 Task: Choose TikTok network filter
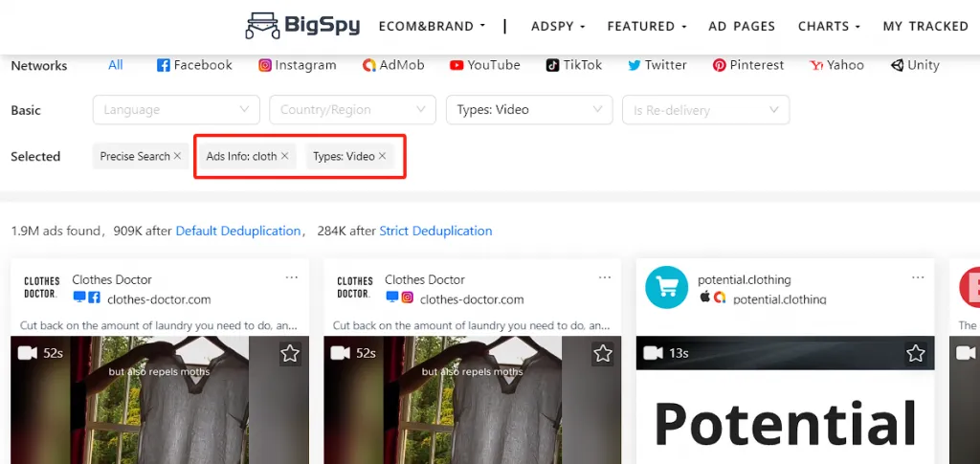(x=574, y=65)
